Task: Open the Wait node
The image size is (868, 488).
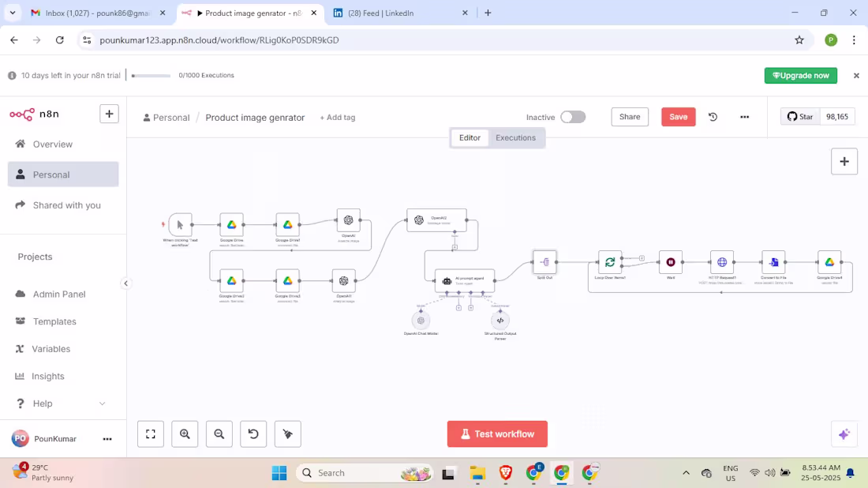Action: 670,261
